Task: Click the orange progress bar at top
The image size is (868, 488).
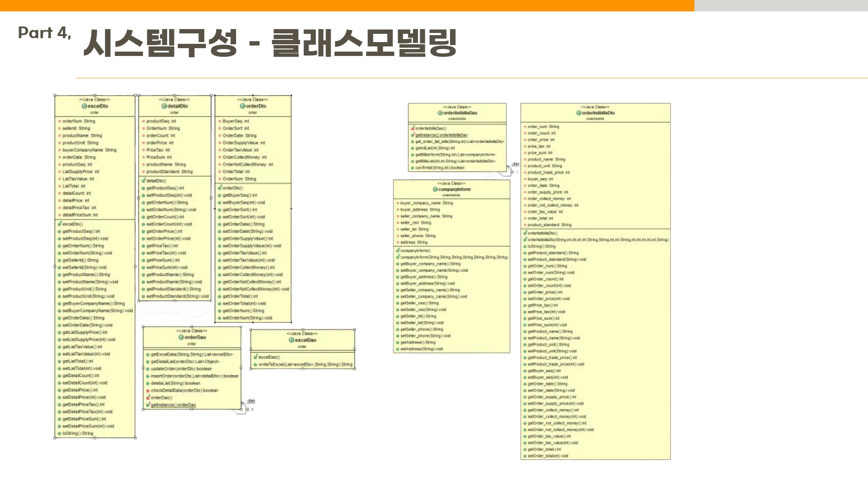Action: point(347,5)
